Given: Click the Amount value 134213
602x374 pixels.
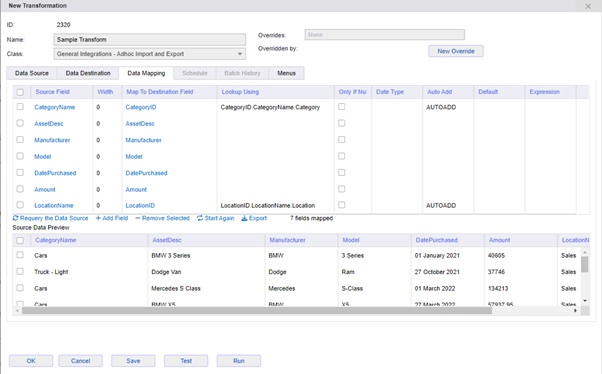Looking at the screenshot, I should [x=498, y=288].
